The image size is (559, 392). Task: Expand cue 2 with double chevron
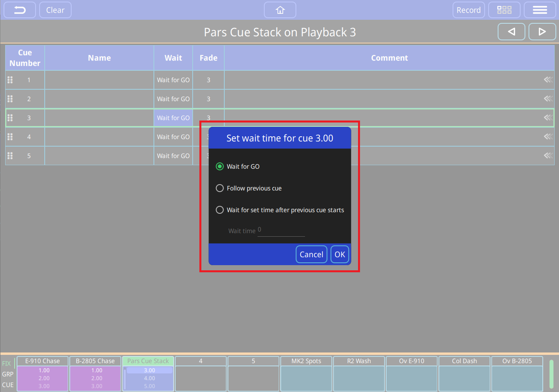[x=548, y=99]
